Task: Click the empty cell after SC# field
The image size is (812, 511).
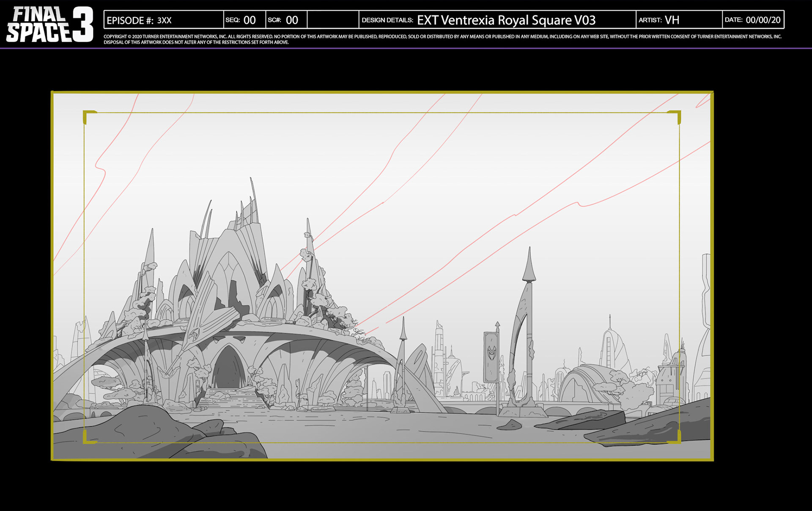Action: (333, 20)
